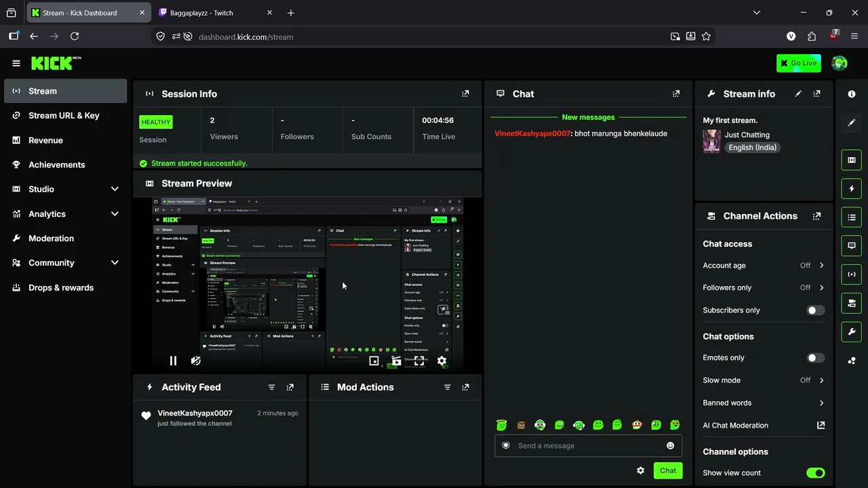
Task: Pause the stream preview
Action: click(173, 361)
